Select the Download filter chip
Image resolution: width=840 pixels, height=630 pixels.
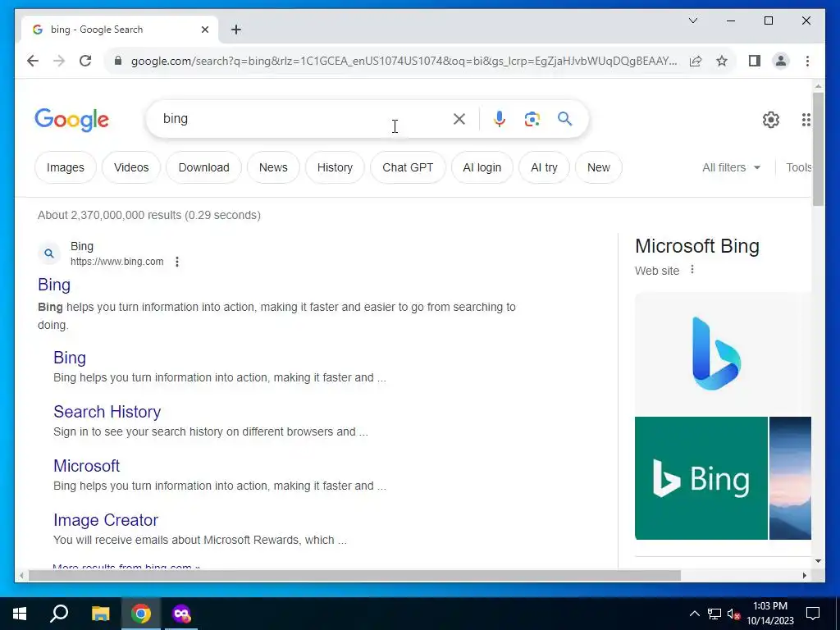click(203, 167)
